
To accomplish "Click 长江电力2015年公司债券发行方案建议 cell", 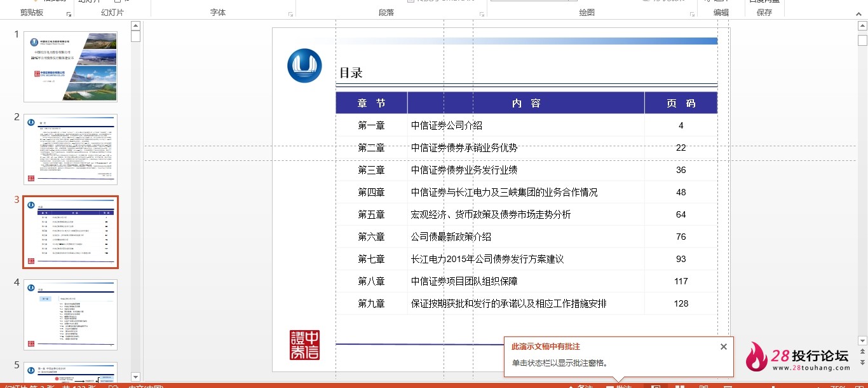I will [x=526, y=259].
